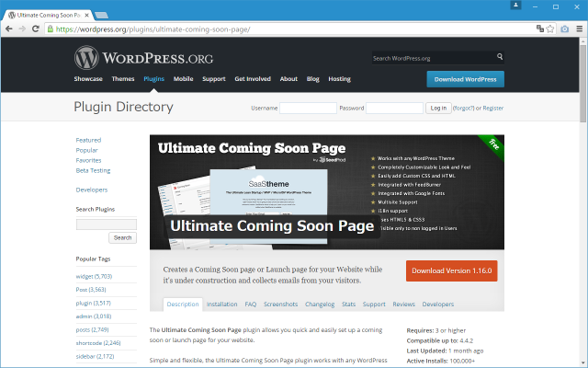588x368 pixels.
Task: Open Beta Testing link
Action: (x=93, y=170)
